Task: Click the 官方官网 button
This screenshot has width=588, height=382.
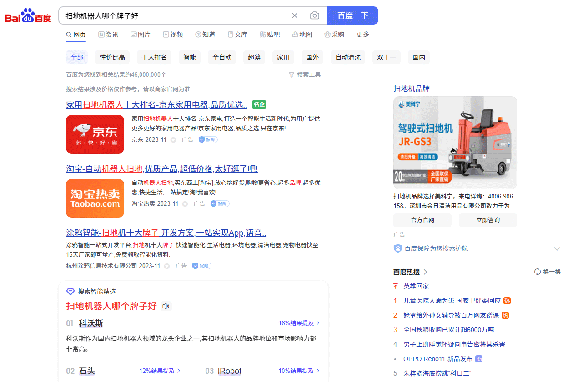Action: pos(422,220)
